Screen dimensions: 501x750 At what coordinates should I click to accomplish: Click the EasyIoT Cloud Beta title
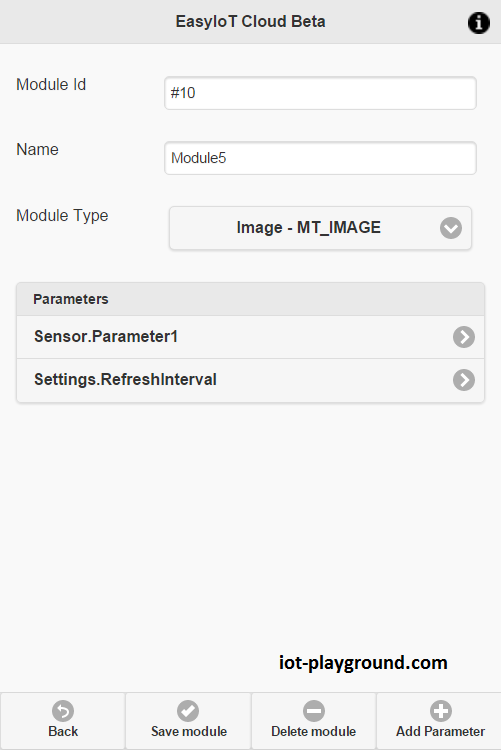[250, 22]
